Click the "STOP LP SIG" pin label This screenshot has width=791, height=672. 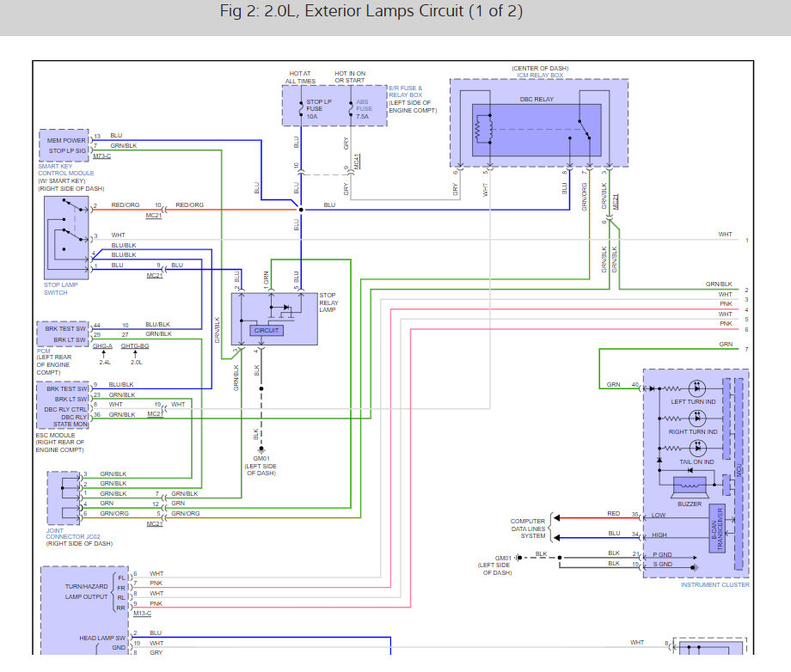[x=68, y=150]
